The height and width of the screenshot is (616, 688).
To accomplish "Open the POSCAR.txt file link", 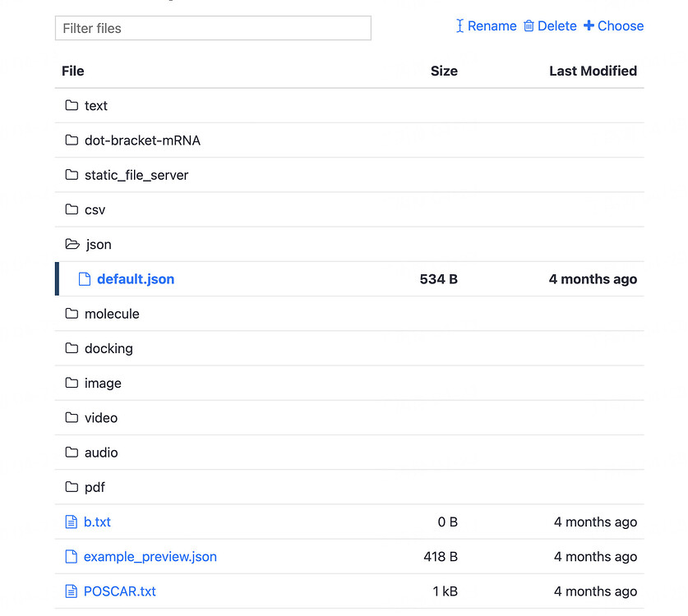I will click(119, 591).
